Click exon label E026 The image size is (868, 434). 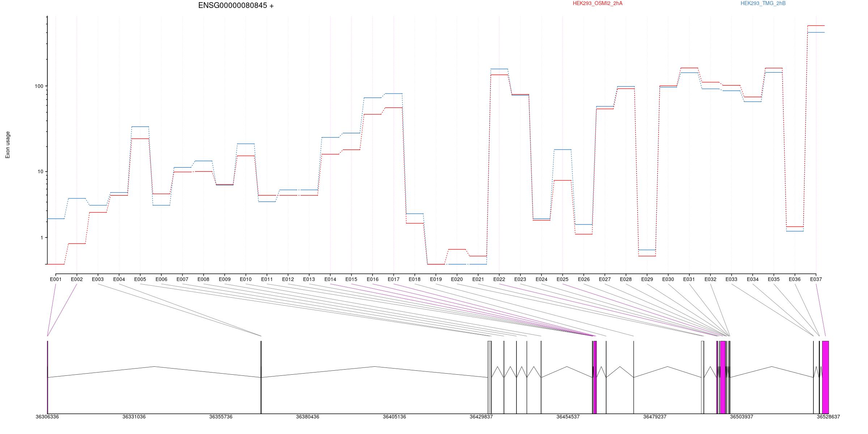pyautogui.click(x=584, y=279)
